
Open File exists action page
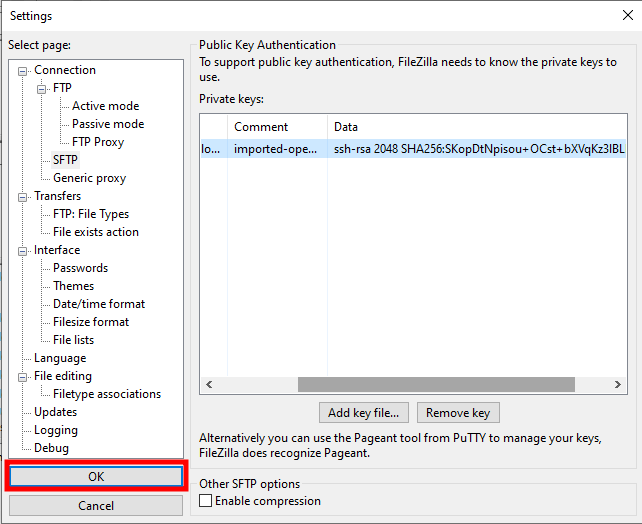(96, 232)
